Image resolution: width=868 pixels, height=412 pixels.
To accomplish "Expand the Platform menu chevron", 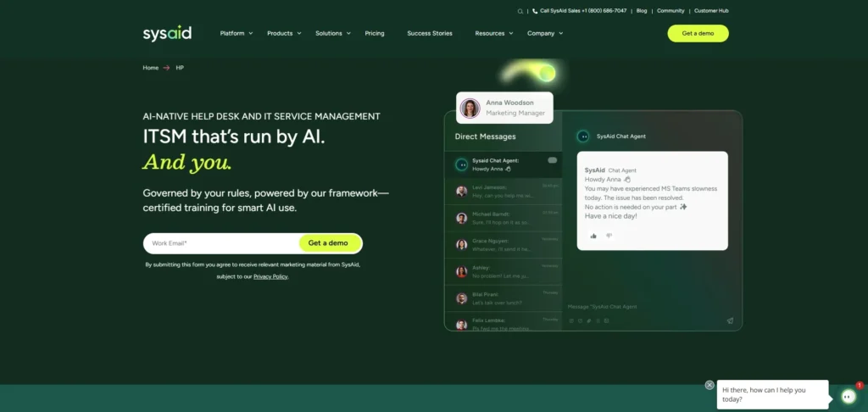I will pyautogui.click(x=251, y=33).
